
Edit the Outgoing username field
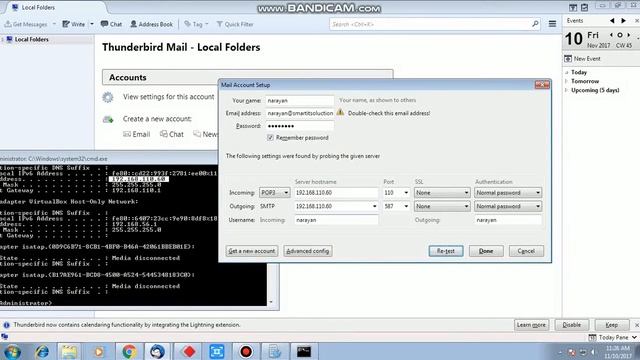coord(508,220)
